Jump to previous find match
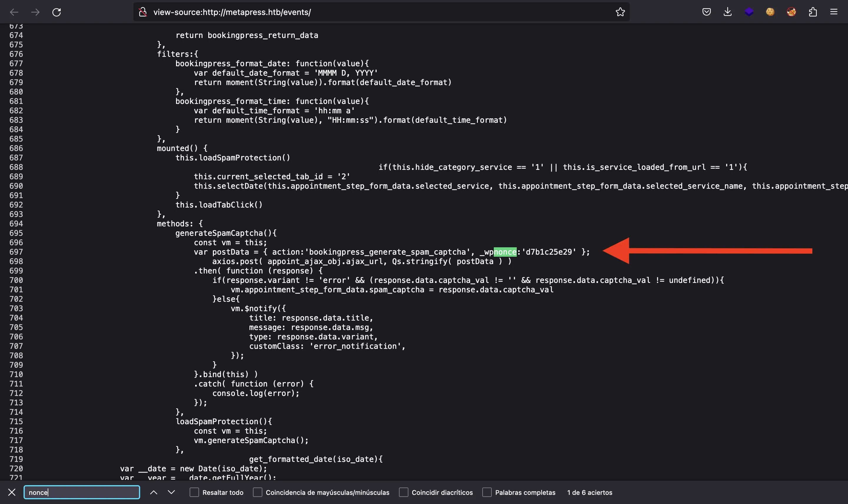 tap(153, 492)
